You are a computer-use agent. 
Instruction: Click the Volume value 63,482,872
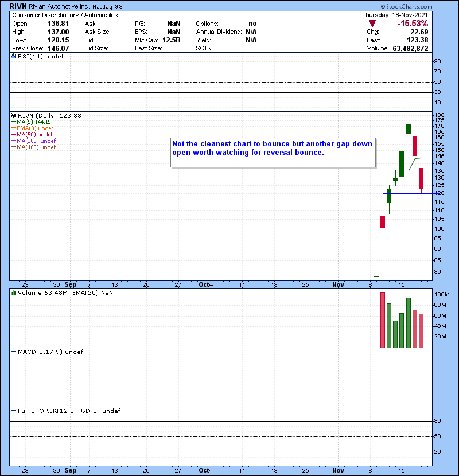click(410, 49)
